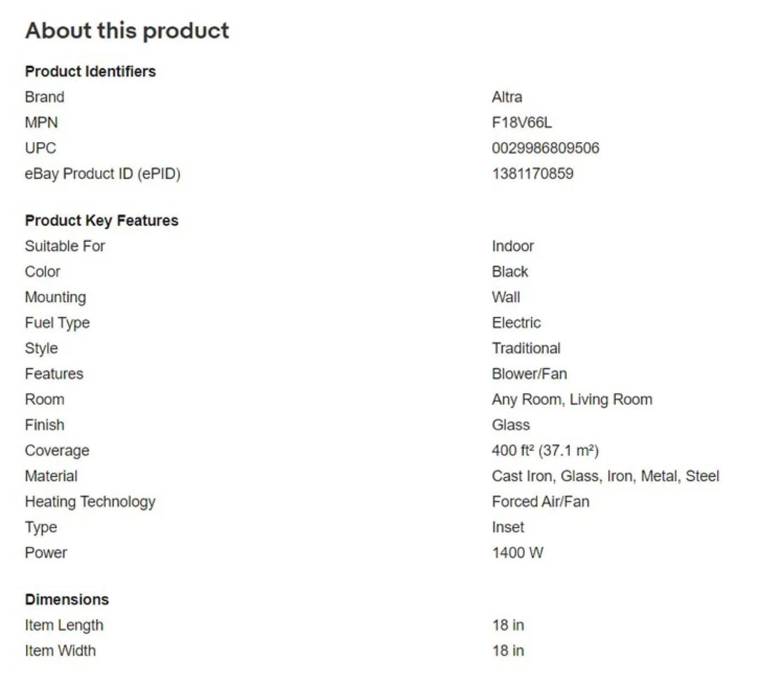The width and height of the screenshot is (784, 684).
Task: Click the Style value Traditional
Action: click(x=526, y=349)
